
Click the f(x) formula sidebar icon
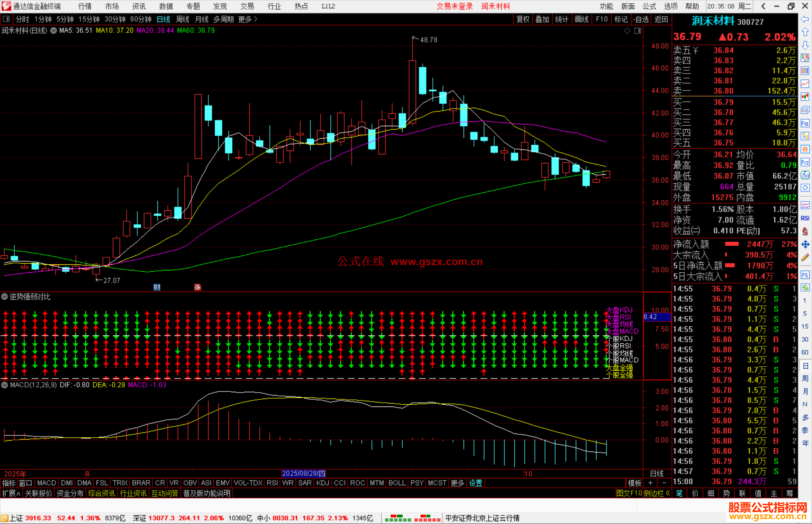[x=805, y=175]
